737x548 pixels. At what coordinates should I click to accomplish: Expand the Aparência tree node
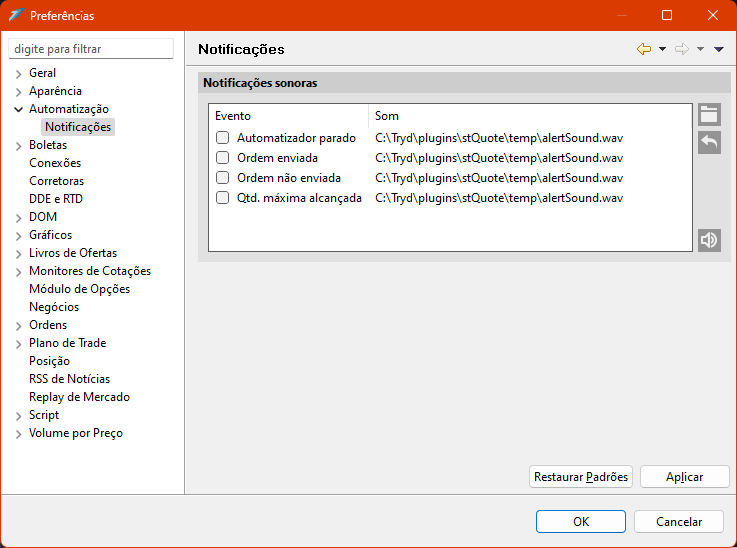[18, 92]
